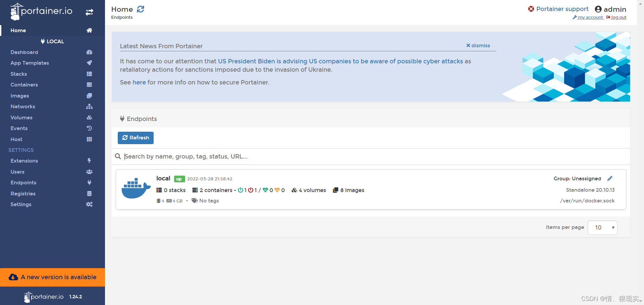The image size is (644, 305).
Task: Select Events in the sidebar
Action: coord(19,128)
